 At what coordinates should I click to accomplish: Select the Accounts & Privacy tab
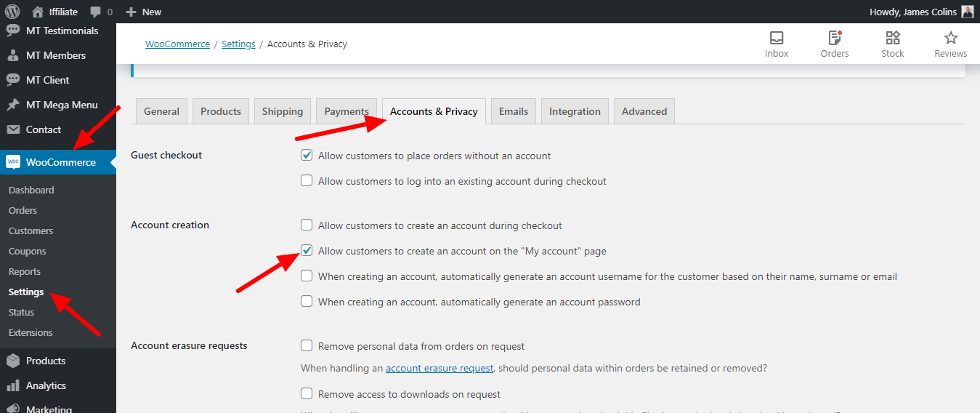[x=434, y=111]
